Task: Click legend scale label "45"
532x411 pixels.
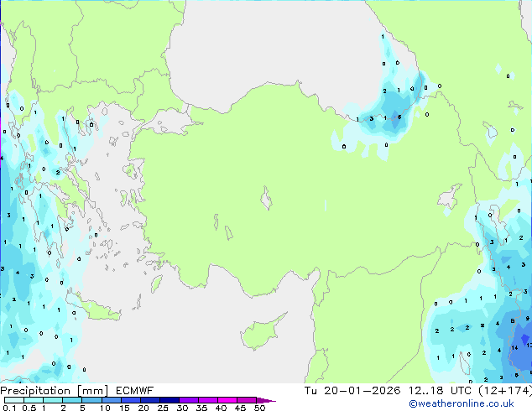Action: [x=240, y=408]
